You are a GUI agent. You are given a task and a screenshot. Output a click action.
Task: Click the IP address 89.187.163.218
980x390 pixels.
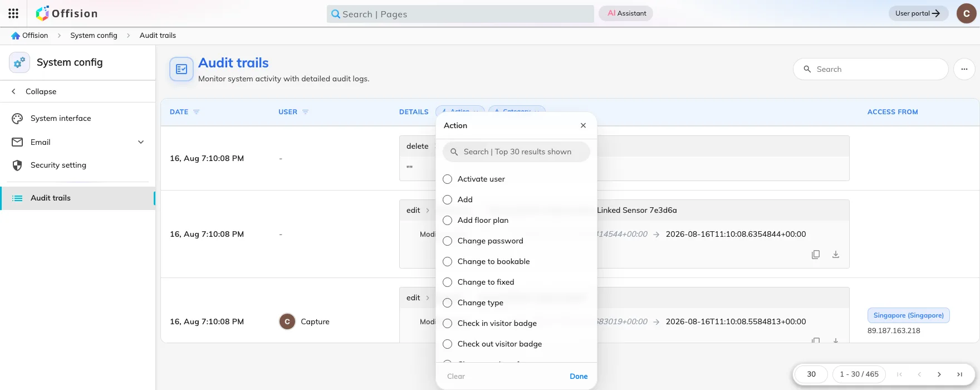pos(894,330)
